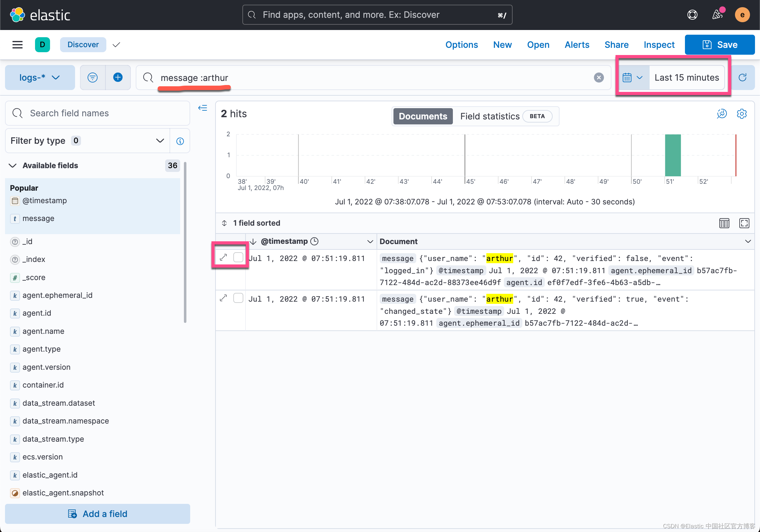
Task: Expand the Filter by type dropdown
Action: (x=160, y=141)
